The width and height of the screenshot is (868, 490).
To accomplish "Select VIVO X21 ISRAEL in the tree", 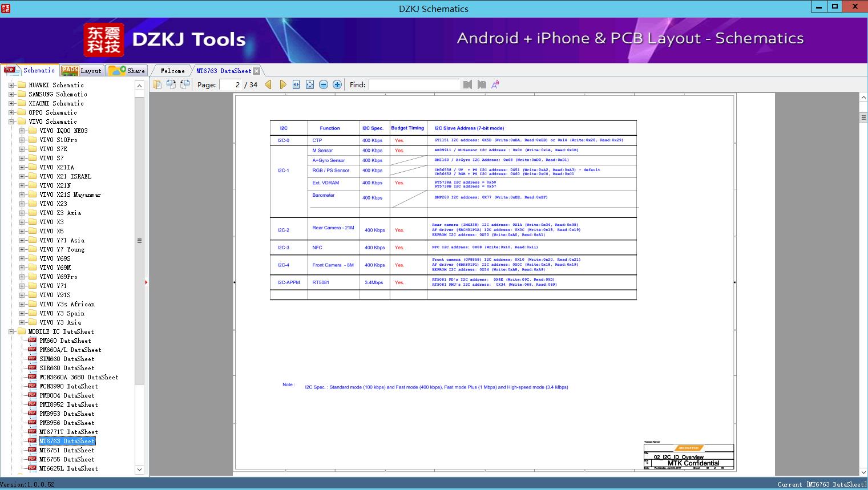I will coord(65,176).
